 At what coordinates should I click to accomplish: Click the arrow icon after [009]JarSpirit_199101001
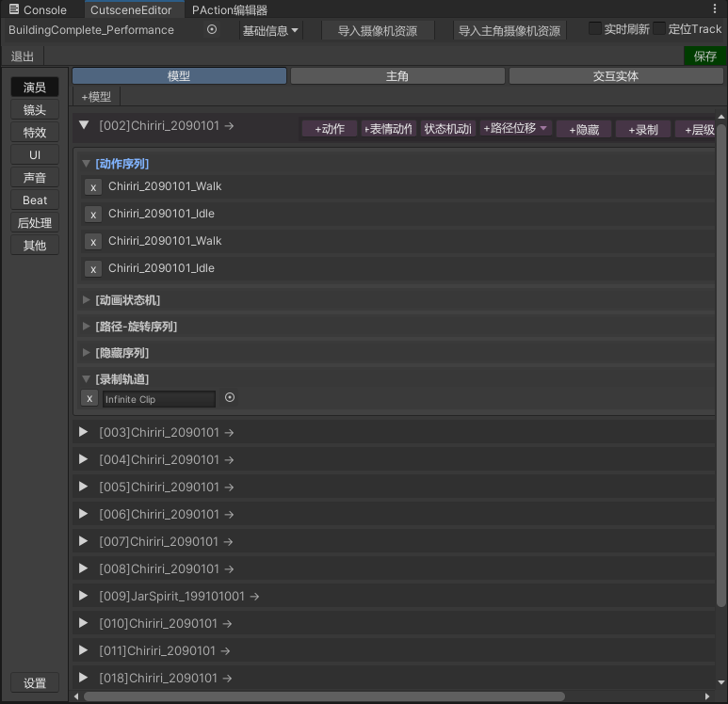coord(254,597)
